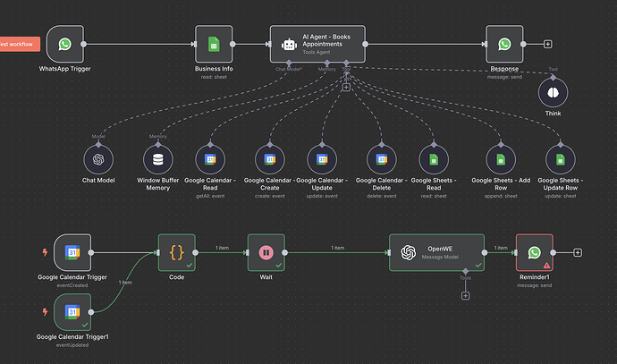617x364 pixels.
Task: Open the OpenWE Message Model node
Action: (x=436, y=252)
